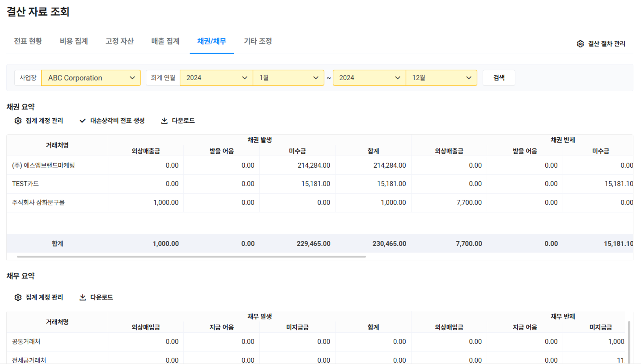The height and width of the screenshot is (364, 641).
Task: Click gear icon beside 결산 절차 관리
Action: coord(580,44)
